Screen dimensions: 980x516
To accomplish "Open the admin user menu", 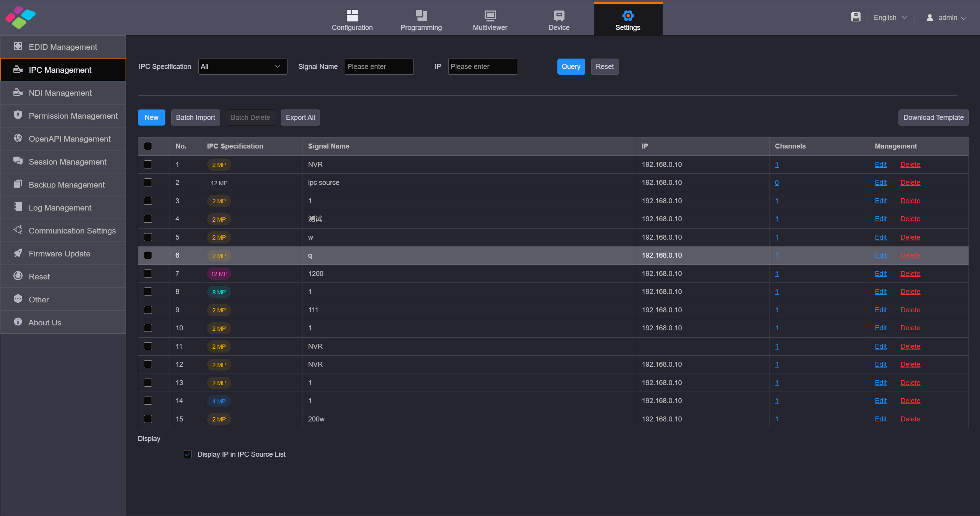I will (x=946, y=18).
